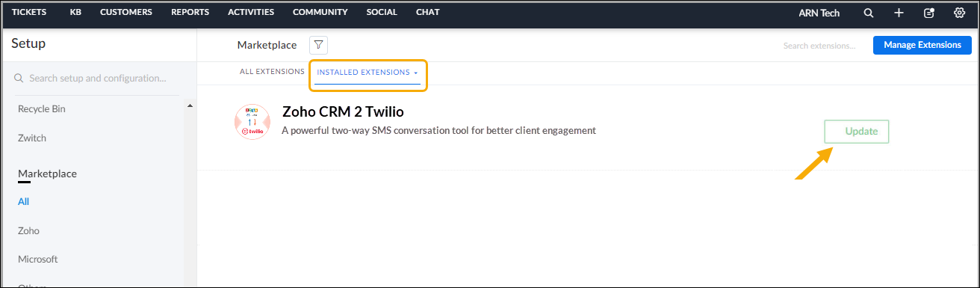Click the sidebar search magnifier icon
The width and height of the screenshot is (980, 288).
click(19, 79)
